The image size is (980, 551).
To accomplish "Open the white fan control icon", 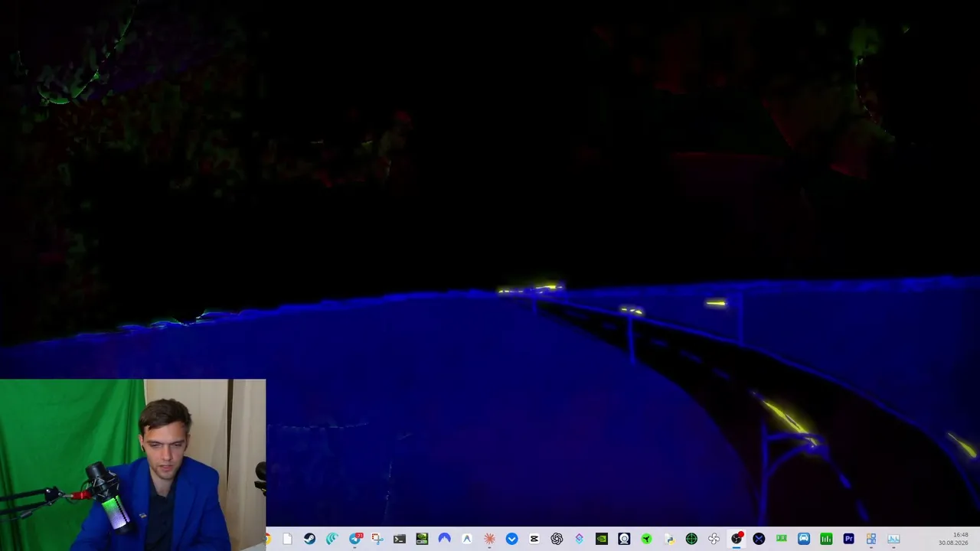I will [x=714, y=539].
